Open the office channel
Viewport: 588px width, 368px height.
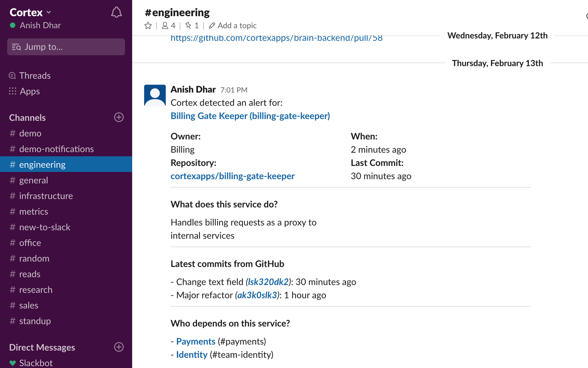[x=66, y=243]
